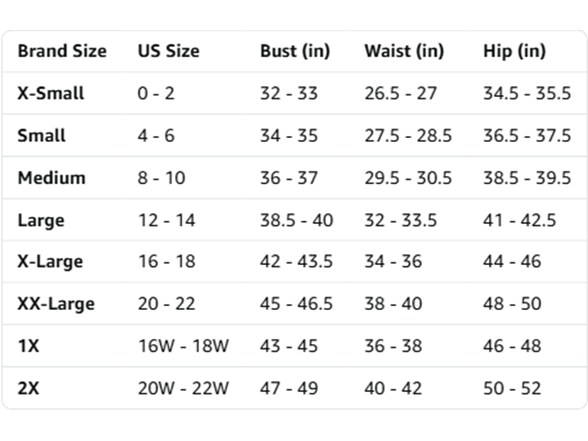Select the X-Large brand size label
Image resolution: width=588 pixels, height=441 pixels.
(x=50, y=262)
